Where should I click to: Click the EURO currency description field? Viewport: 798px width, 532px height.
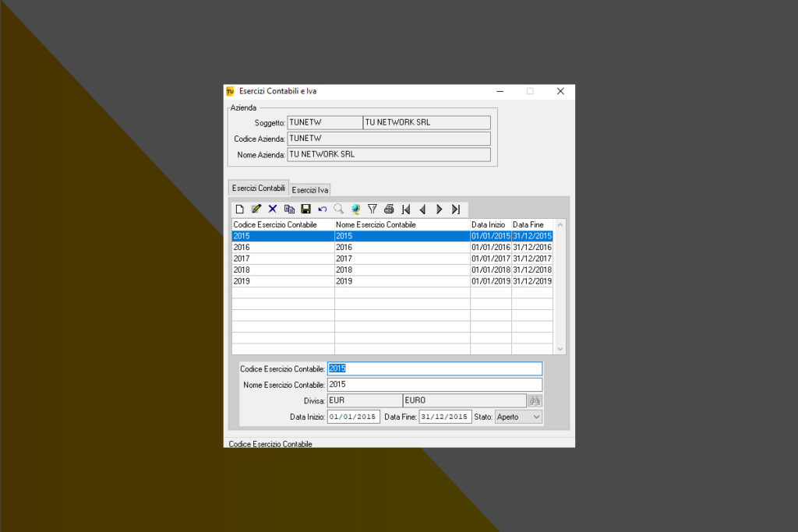point(464,401)
